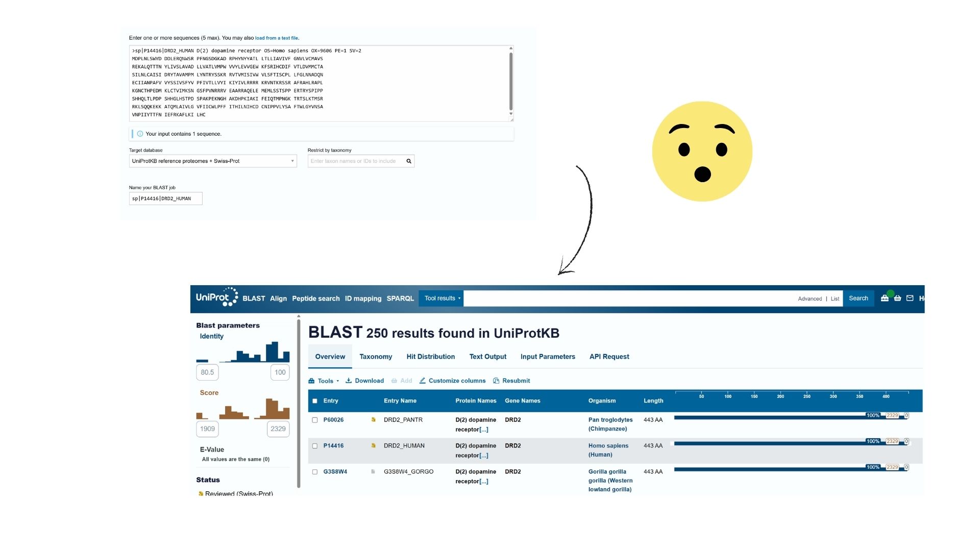Open the Target database dropdown
This screenshot has width=980, height=551.
coord(213,161)
